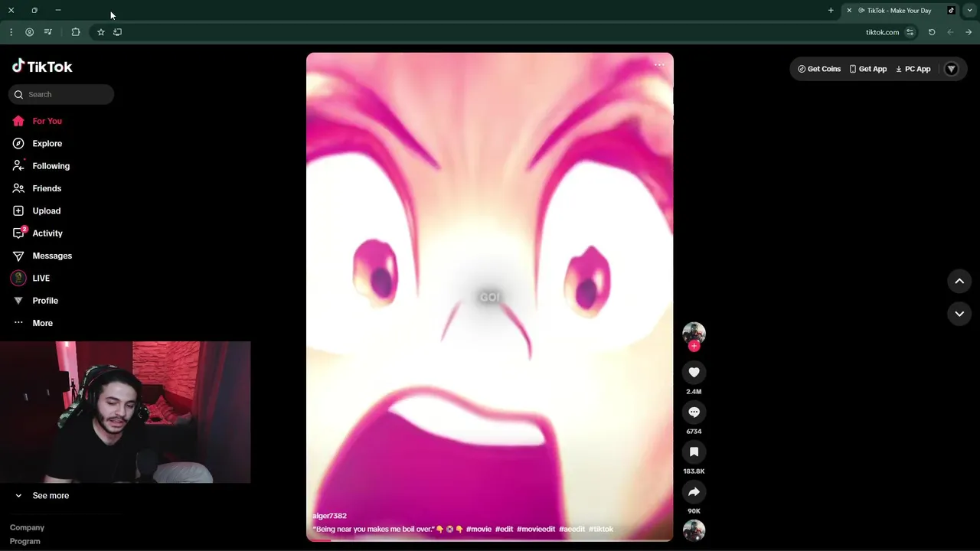Click PC App download
This screenshot has height=551, width=980.
pos(913,69)
